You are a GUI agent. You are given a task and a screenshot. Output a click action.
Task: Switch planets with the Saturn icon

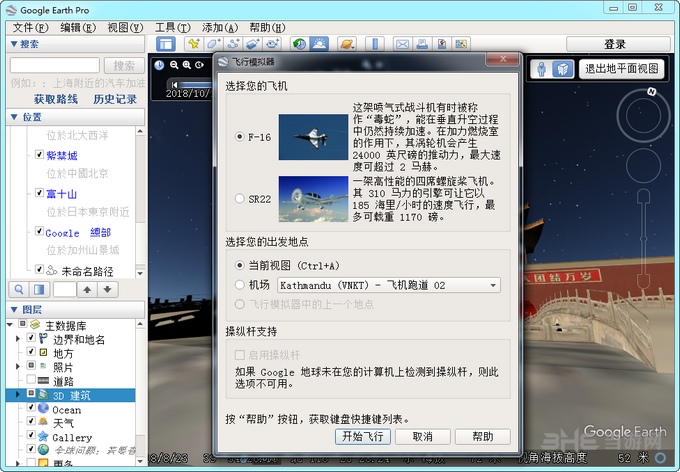click(x=347, y=44)
